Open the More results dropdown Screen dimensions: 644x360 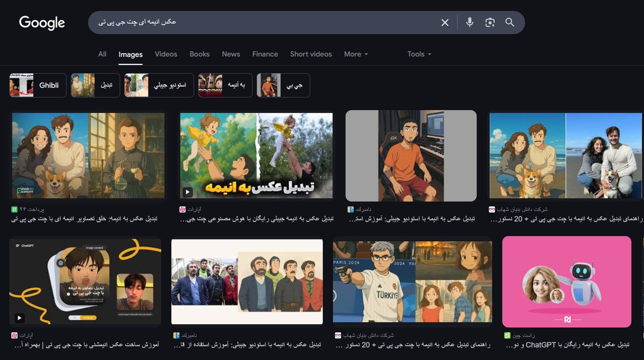click(x=356, y=54)
